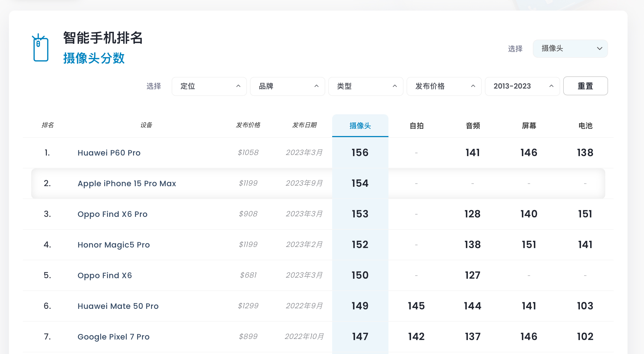Switch to the 摄像头 score column tab
Viewport: 644px width, 354px height.
pos(360,126)
